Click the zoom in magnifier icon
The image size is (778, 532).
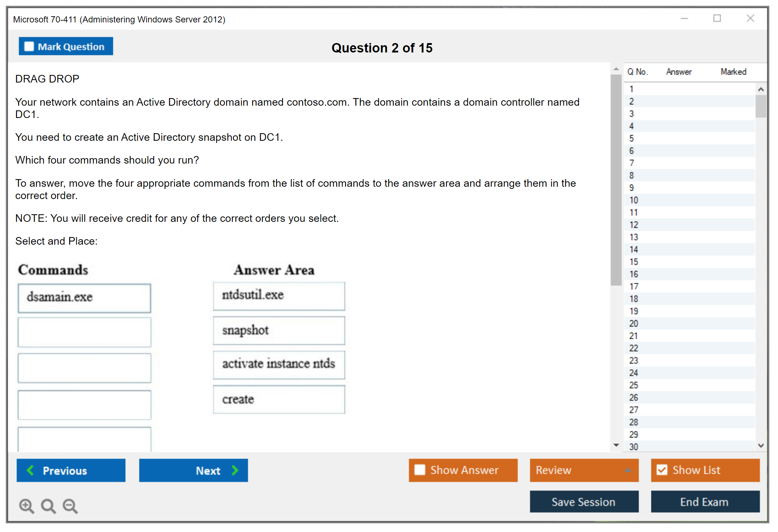point(26,506)
